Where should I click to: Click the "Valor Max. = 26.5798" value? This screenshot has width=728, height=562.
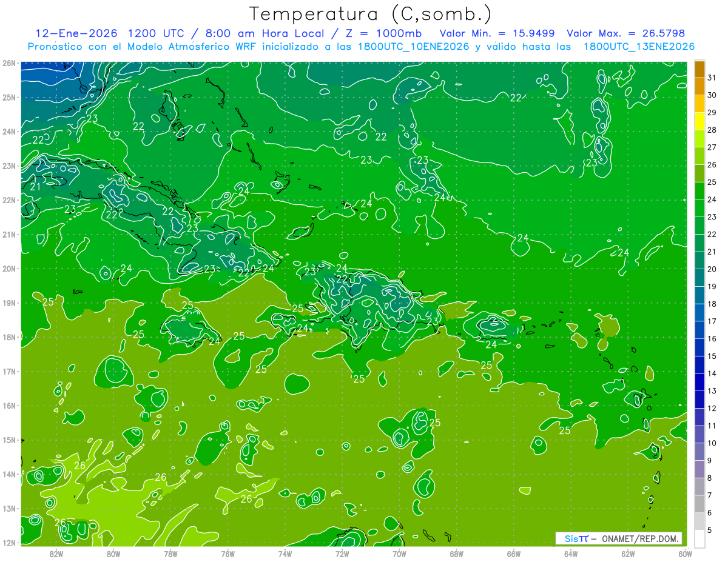click(627, 33)
